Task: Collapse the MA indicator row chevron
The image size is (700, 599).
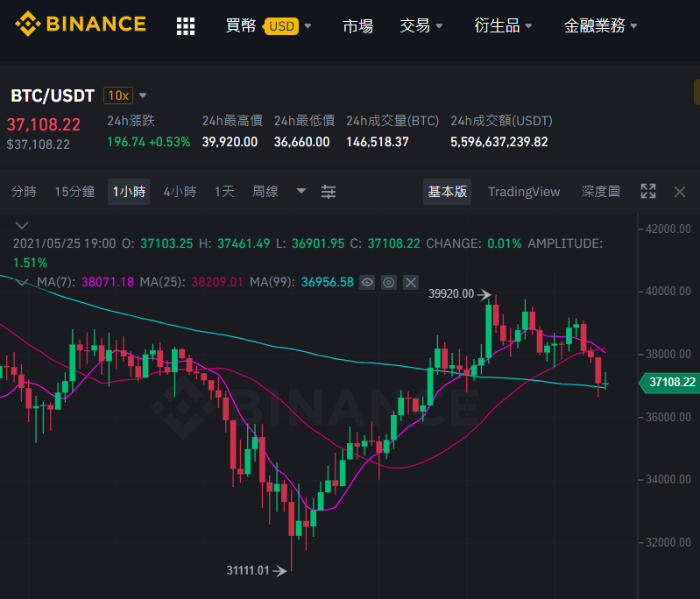Action: [22, 282]
